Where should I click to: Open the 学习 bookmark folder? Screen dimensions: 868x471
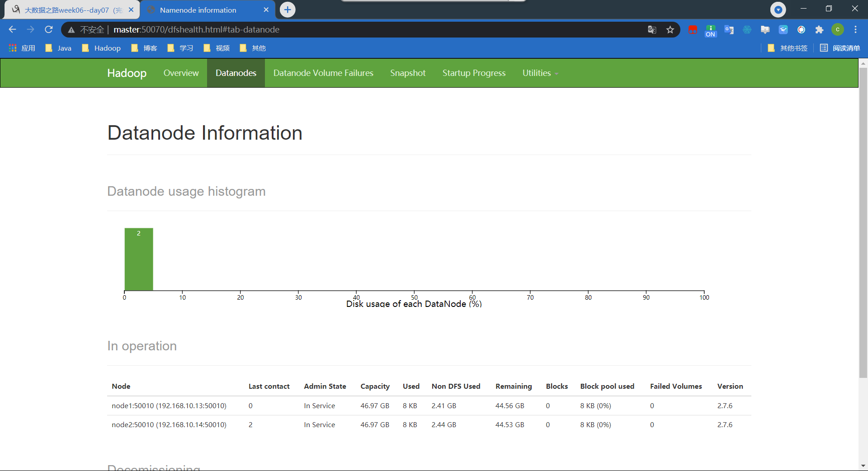180,48
